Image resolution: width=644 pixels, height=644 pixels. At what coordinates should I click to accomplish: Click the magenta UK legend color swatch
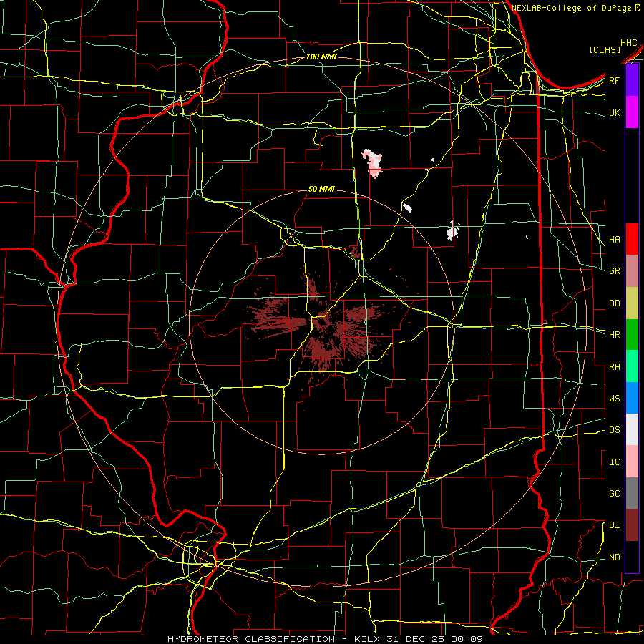[x=632, y=112]
